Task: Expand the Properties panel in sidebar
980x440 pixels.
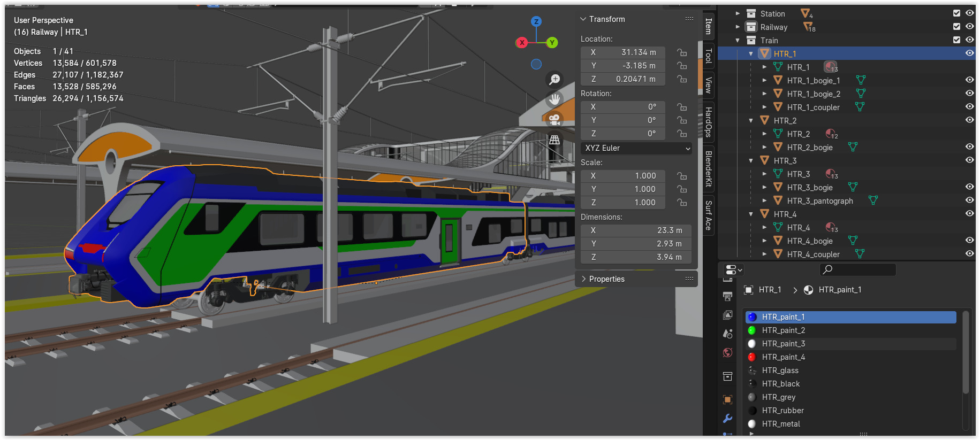Action: click(x=583, y=279)
